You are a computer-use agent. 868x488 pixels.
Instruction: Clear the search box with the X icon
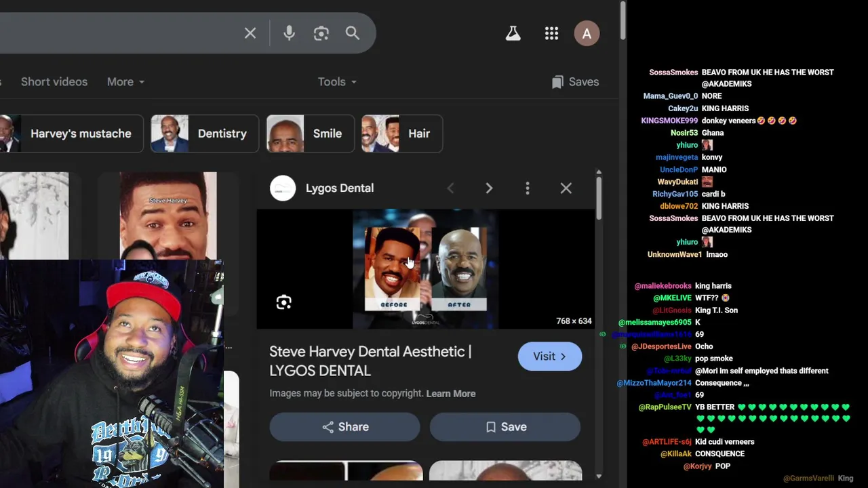[x=250, y=33]
